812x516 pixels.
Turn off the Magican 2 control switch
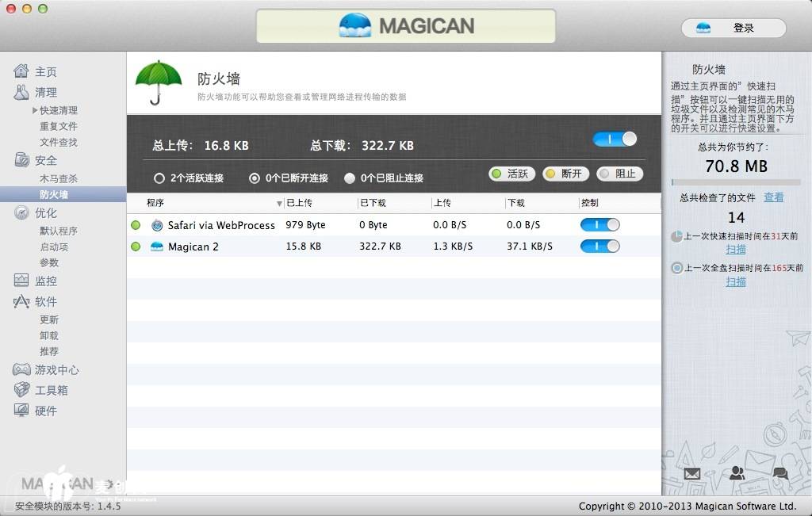(599, 247)
